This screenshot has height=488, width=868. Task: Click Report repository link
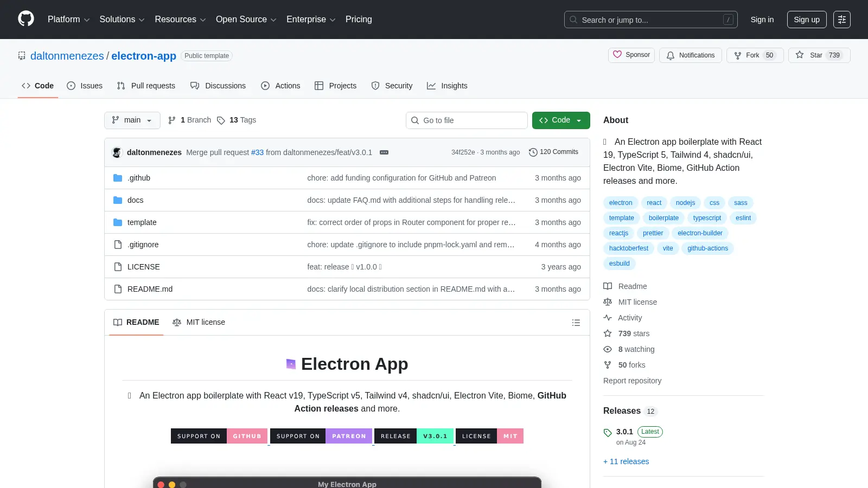coord(632,381)
